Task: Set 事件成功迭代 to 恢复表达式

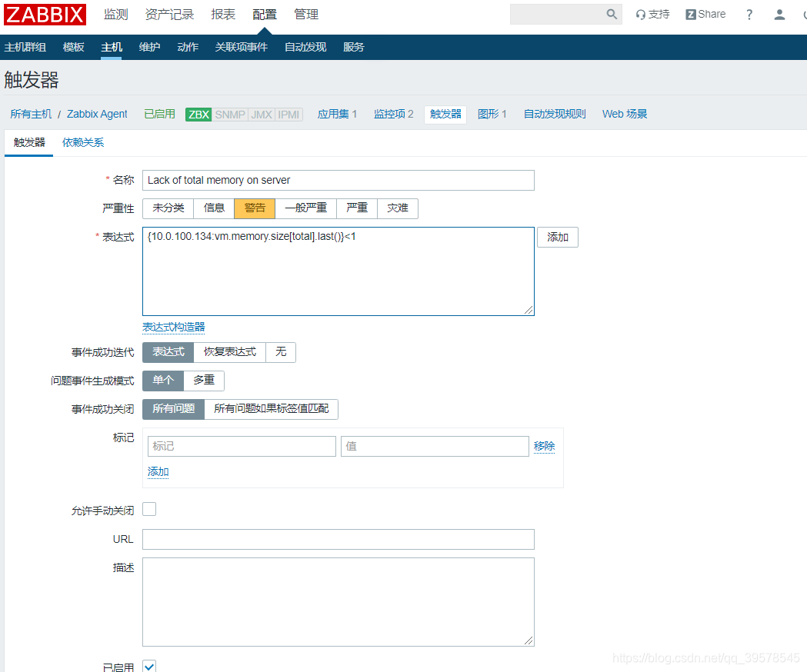Action: tap(229, 352)
